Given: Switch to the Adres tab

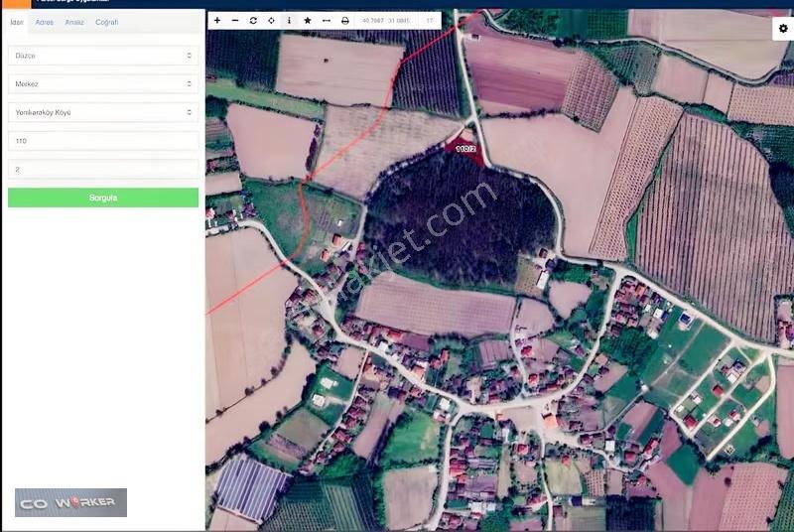Looking at the screenshot, I should click(x=44, y=22).
